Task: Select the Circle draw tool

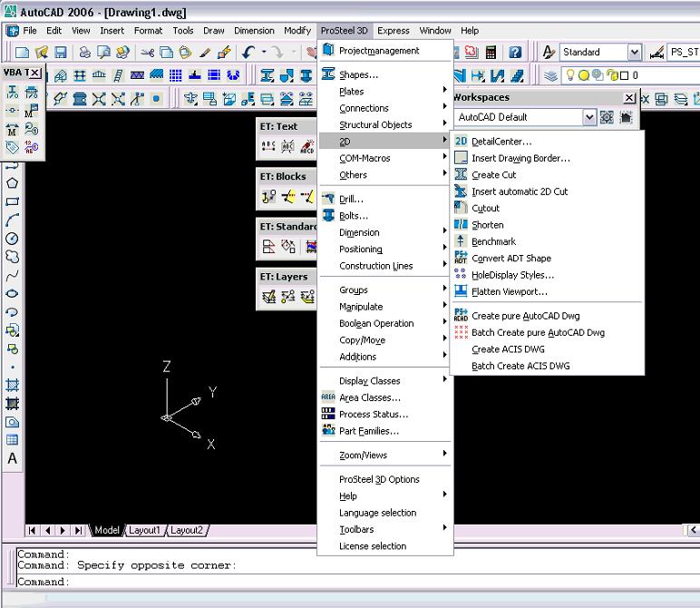Action: coord(12,239)
